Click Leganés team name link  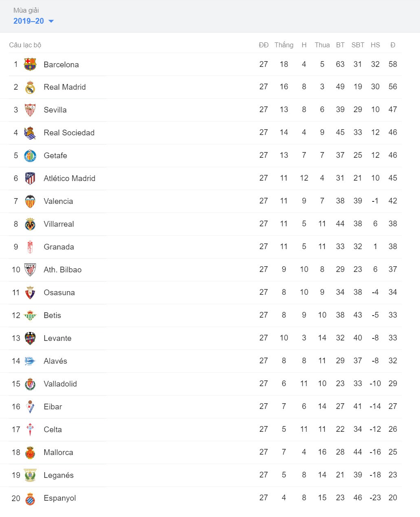tap(59, 475)
